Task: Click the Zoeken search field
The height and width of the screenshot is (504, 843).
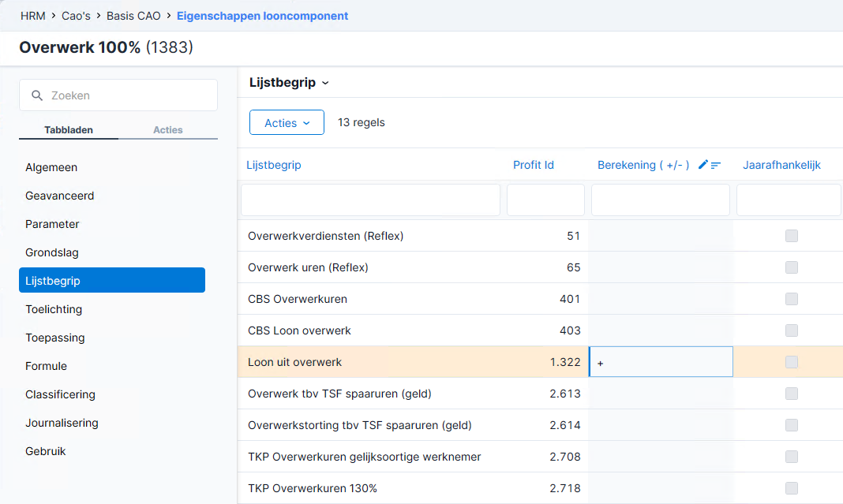Action: (118, 95)
